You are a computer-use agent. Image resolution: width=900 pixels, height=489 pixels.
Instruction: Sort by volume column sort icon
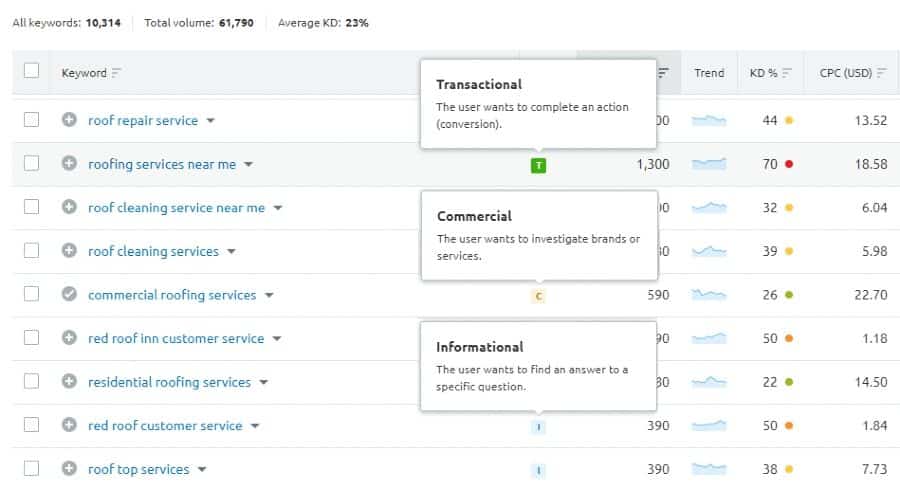pyautogui.click(x=664, y=73)
